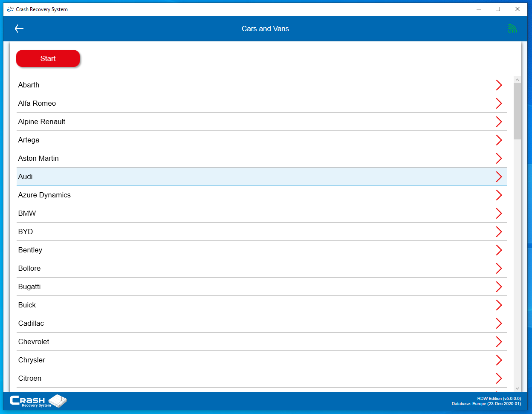Image resolution: width=532 pixels, height=414 pixels.
Task: Click the app icon in title bar
Action: point(10,9)
